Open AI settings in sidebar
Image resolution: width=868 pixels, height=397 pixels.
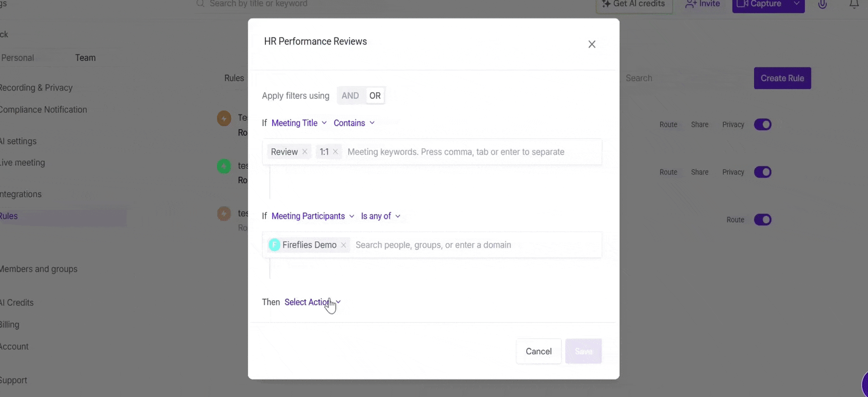coord(18,141)
